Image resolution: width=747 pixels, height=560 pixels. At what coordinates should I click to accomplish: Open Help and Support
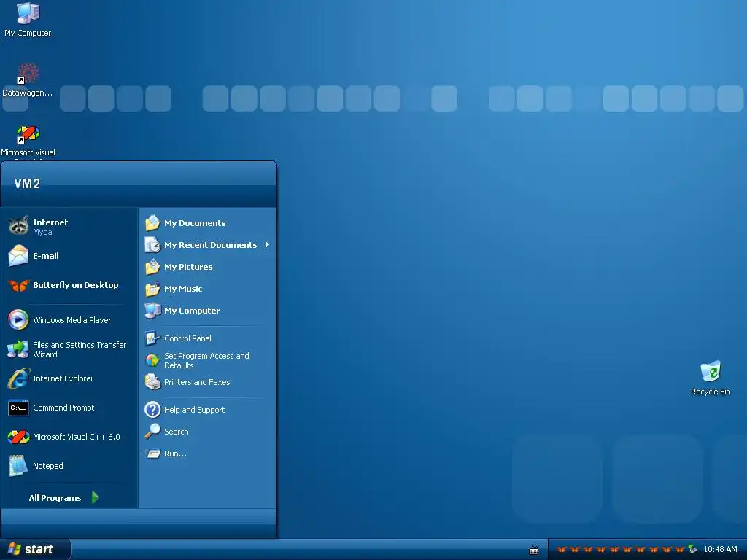click(208, 410)
